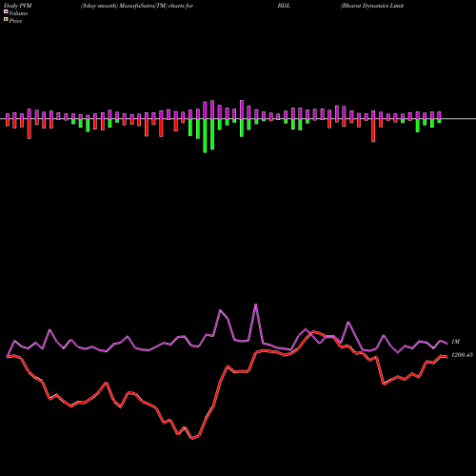Select the 'Price' legend label
Image resolution: width=476 pixels, height=476 pixels.
click(x=15, y=21)
